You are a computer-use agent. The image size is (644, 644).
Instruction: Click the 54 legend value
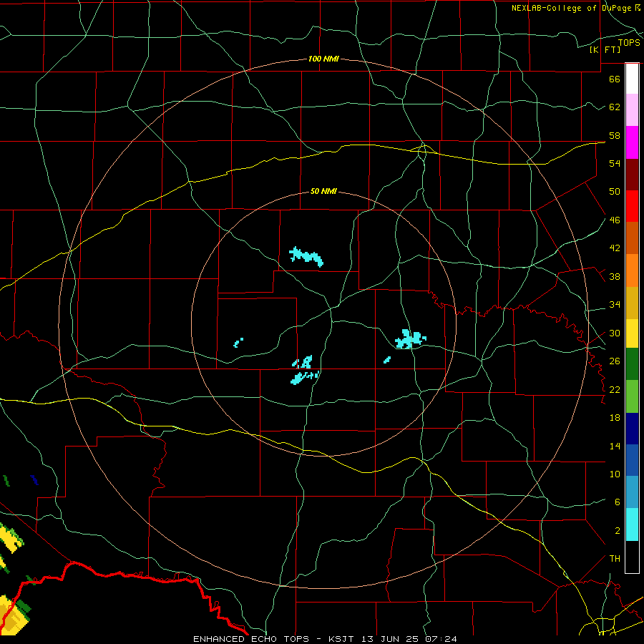point(615,163)
